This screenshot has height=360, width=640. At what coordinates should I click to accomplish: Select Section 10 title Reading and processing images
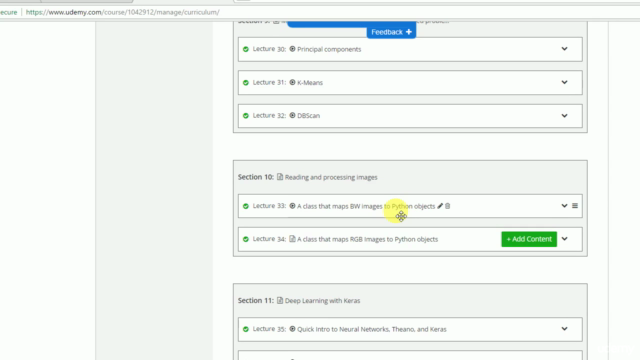pyautogui.click(x=331, y=177)
